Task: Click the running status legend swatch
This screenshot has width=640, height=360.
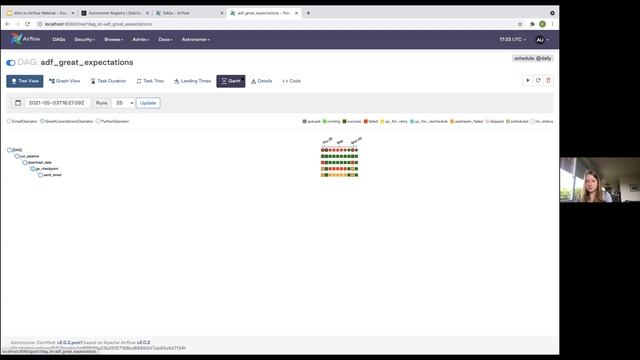Action: [x=324, y=121]
